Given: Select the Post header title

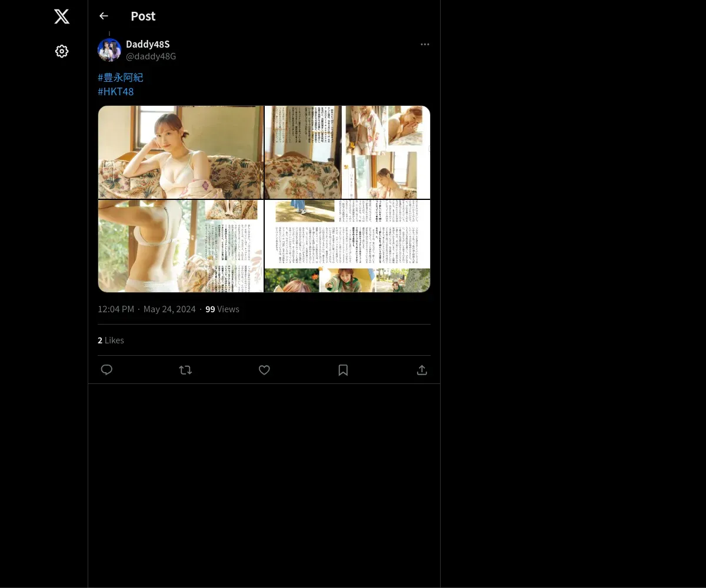Looking at the screenshot, I should (x=143, y=16).
